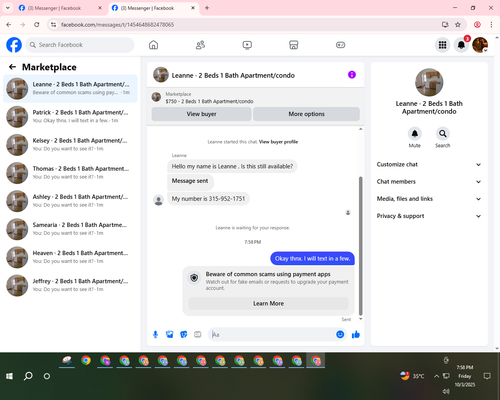Expand Customize chat section

[x=429, y=164]
